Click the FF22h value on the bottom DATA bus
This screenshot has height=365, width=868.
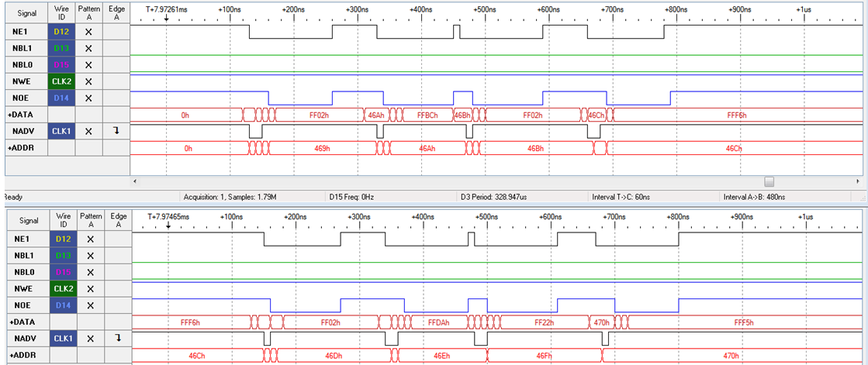[x=545, y=322]
